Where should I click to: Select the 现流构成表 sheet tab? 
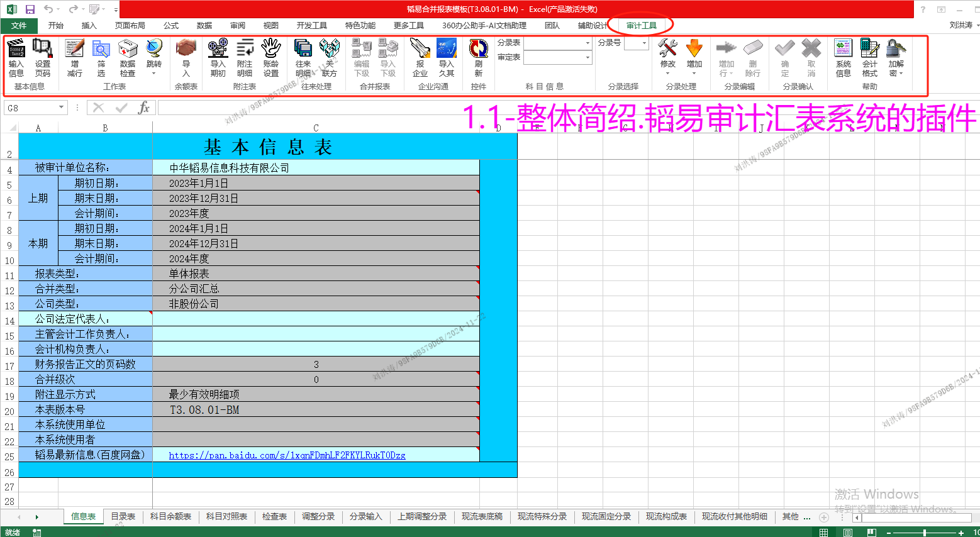coord(666,516)
